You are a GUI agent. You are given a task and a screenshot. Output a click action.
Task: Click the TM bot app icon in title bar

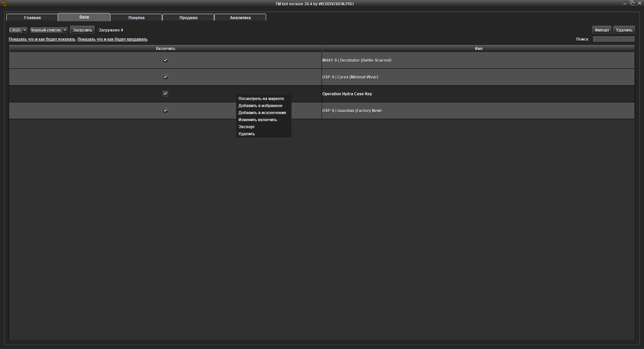[4, 4]
